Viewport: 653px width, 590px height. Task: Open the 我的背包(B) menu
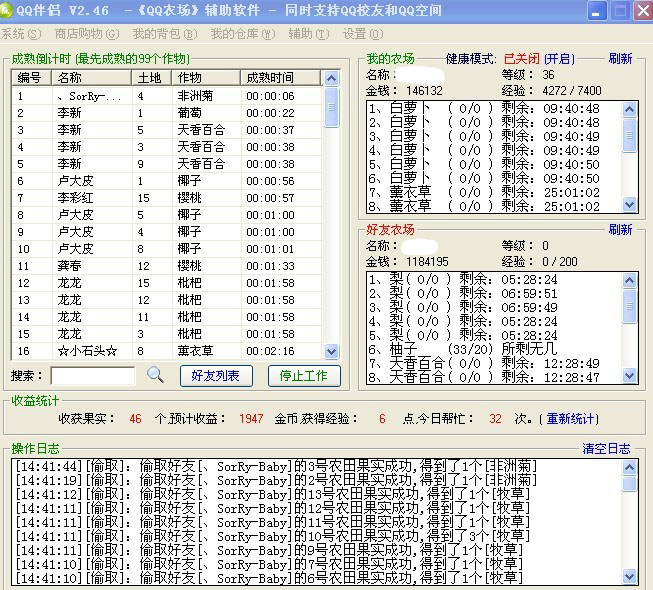tap(165, 34)
